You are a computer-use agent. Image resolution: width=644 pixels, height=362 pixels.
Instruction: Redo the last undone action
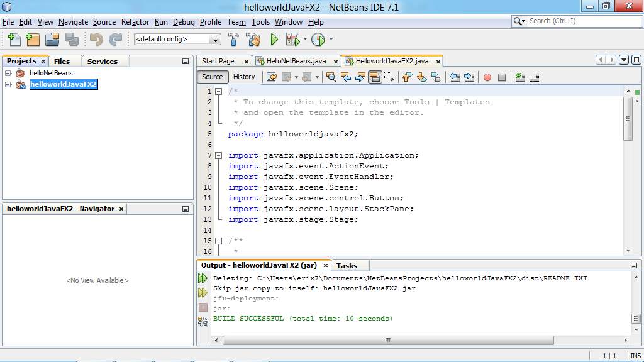click(116, 40)
